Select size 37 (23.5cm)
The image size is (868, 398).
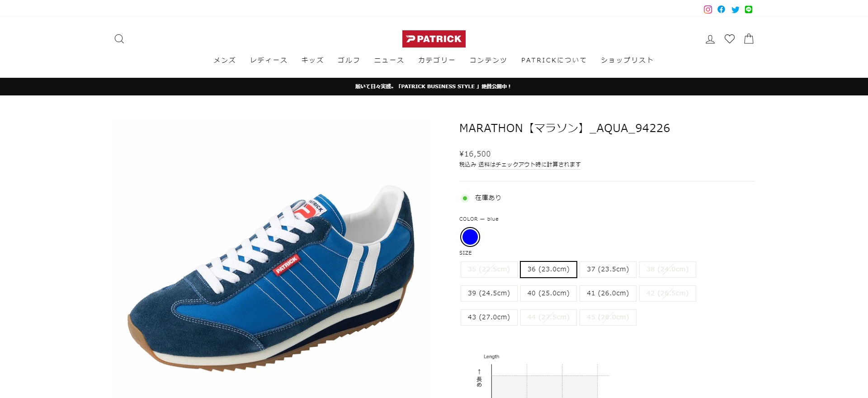pyautogui.click(x=608, y=269)
